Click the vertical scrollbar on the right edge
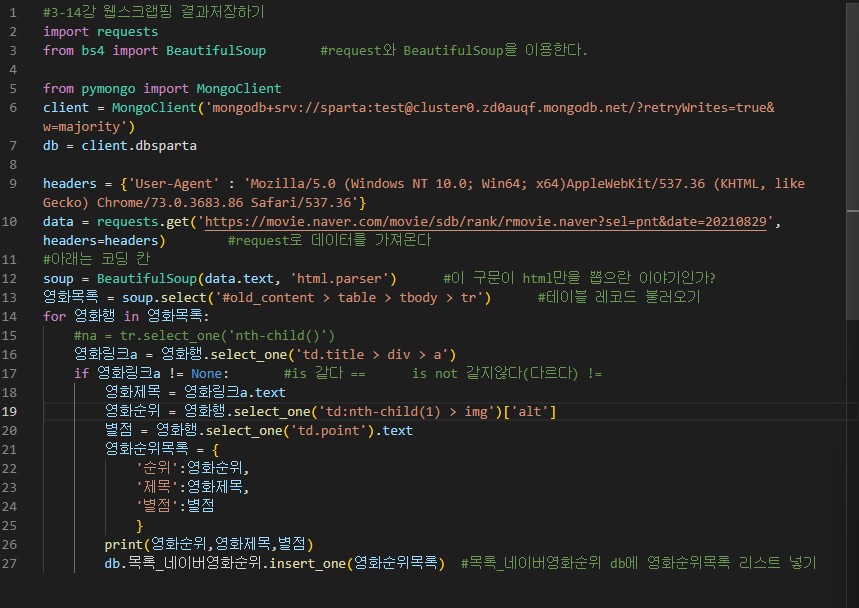 pos(852,164)
